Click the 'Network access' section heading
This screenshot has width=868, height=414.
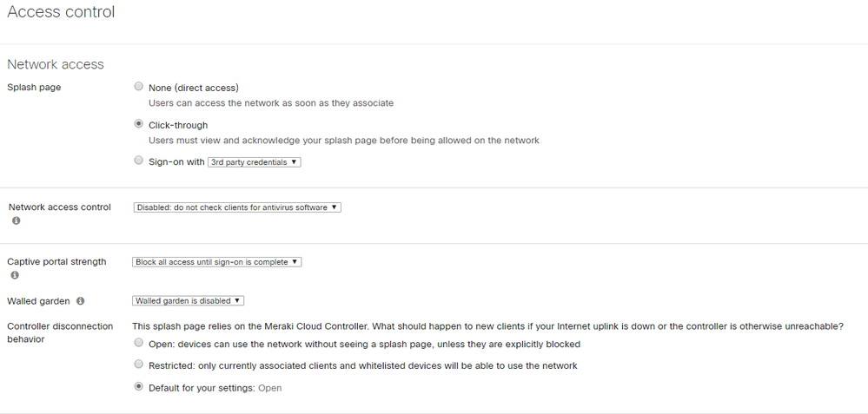56,64
